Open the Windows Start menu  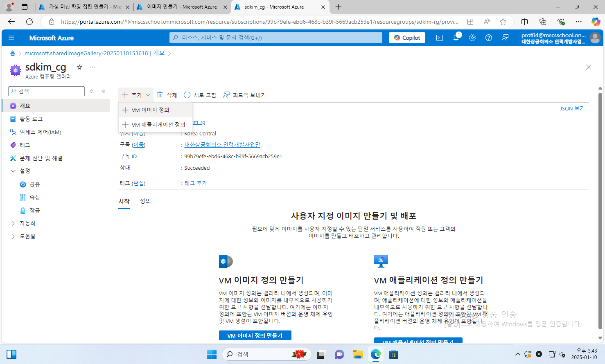point(212,354)
